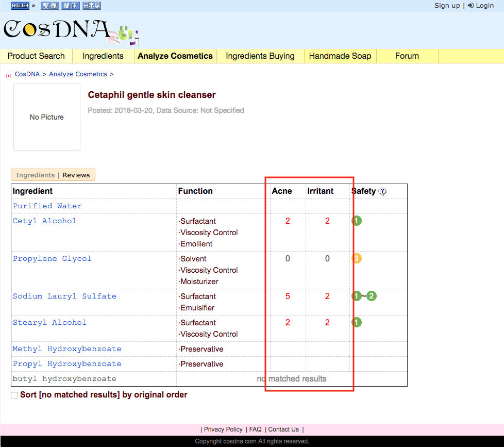Switch to the Reviews tab
The image size is (504, 447).
(x=76, y=175)
